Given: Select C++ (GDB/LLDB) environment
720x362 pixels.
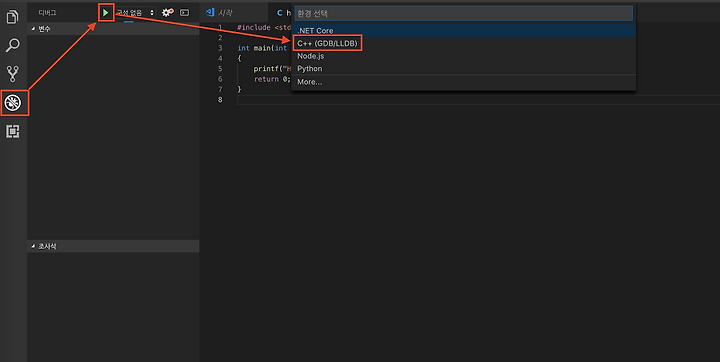Looking at the screenshot, I should click(464, 44).
